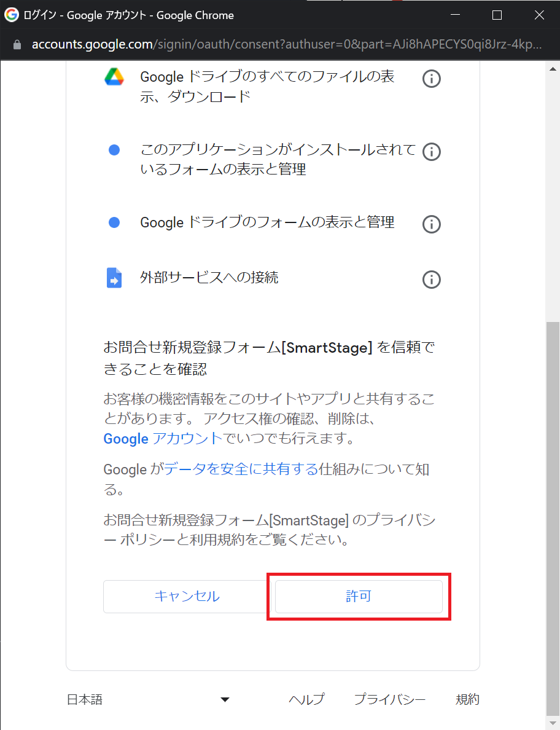Click the language dropdown arrow
Screen dimensions: 560x730
coord(225,699)
